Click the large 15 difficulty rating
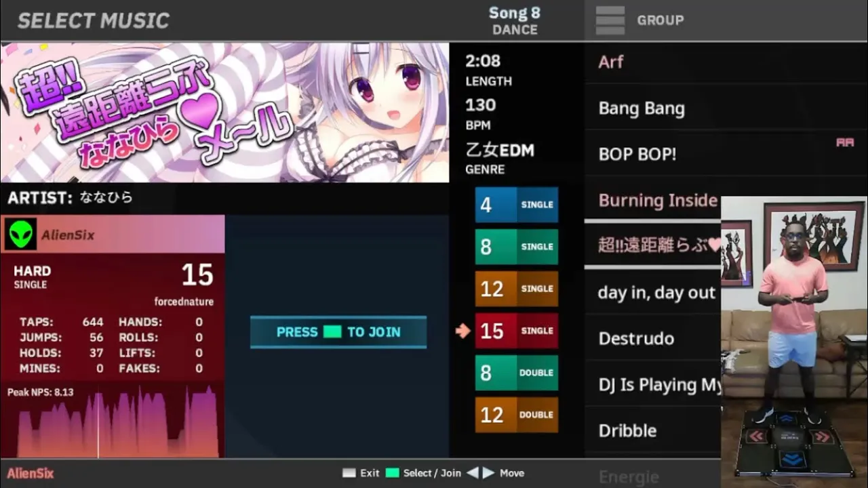The image size is (868, 488). click(x=197, y=274)
